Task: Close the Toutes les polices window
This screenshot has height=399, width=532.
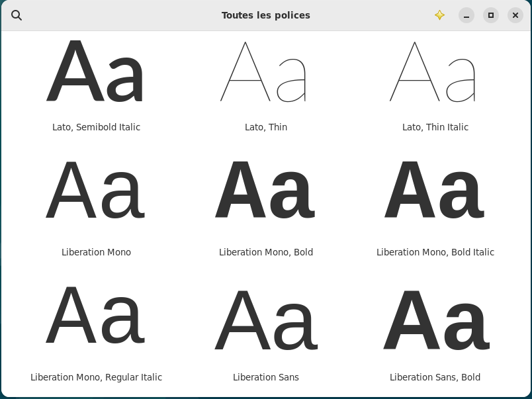Action: [515, 15]
